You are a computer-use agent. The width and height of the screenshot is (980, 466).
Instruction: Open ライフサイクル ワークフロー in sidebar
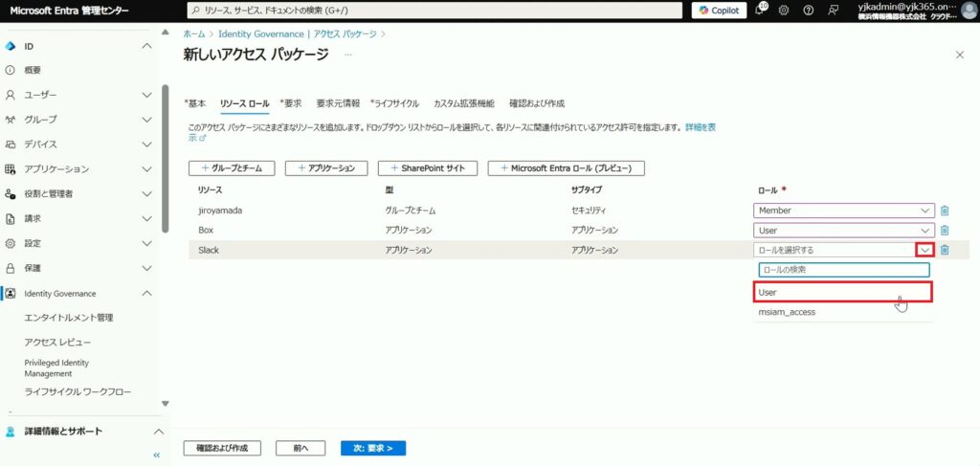pyautogui.click(x=78, y=392)
